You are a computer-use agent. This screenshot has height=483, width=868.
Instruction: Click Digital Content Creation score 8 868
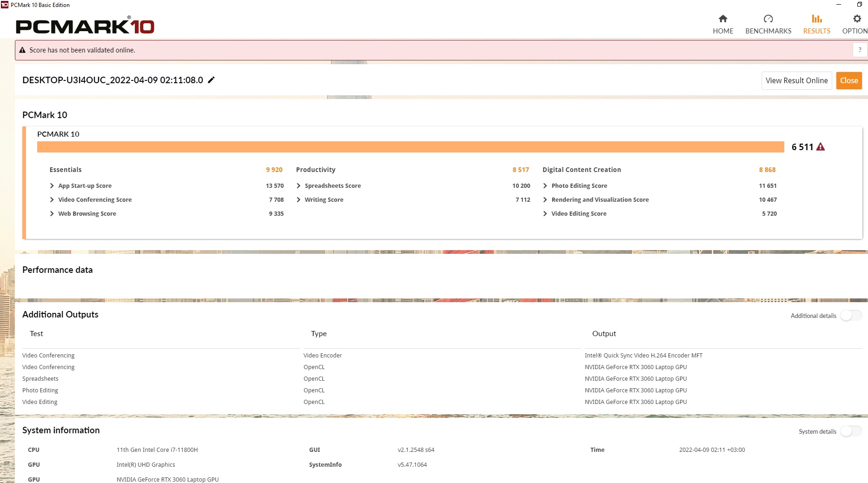click(x=767, y=170)
